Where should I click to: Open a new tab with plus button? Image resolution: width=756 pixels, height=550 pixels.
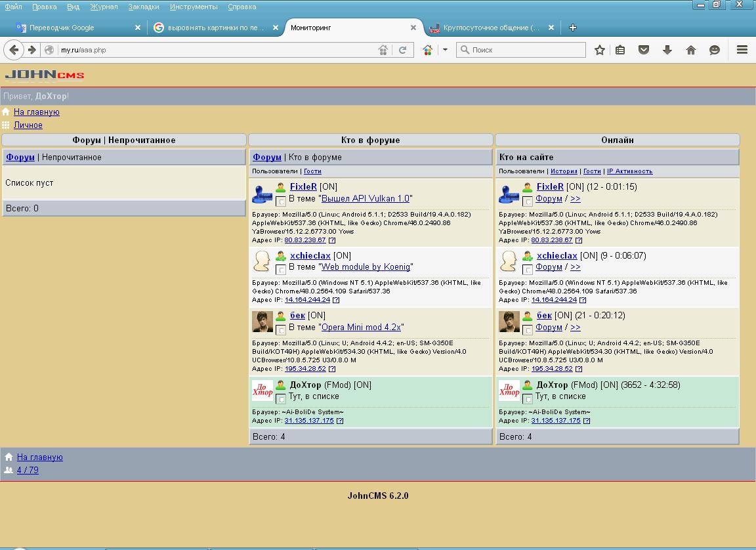pyautogui.click(x=573, y=28)
